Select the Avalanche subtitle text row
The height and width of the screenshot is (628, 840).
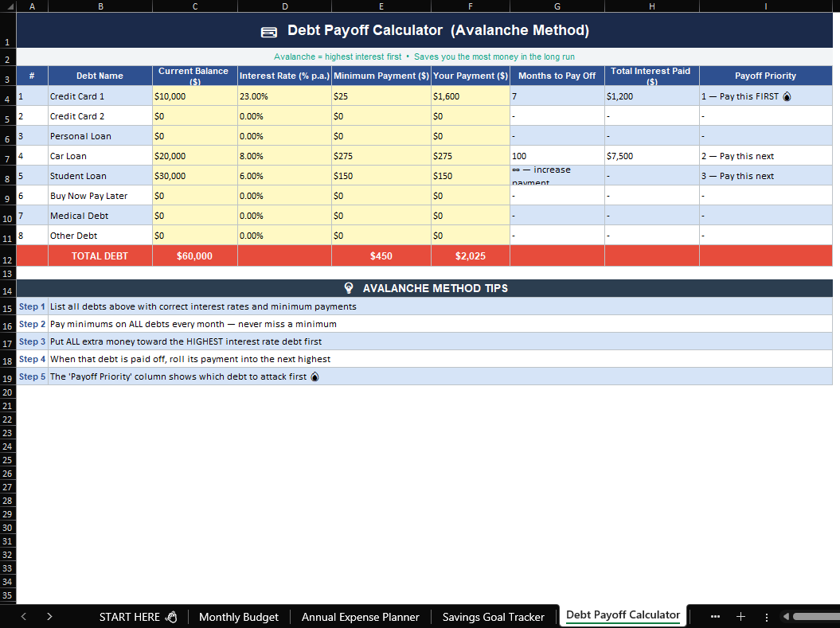[x=424, y=57]
